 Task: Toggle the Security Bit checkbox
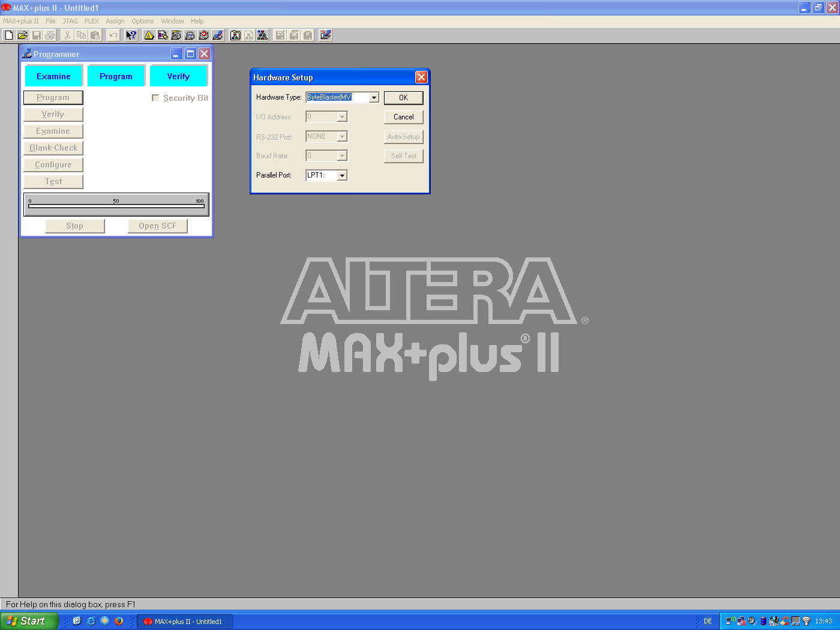(x=155, y=98)
